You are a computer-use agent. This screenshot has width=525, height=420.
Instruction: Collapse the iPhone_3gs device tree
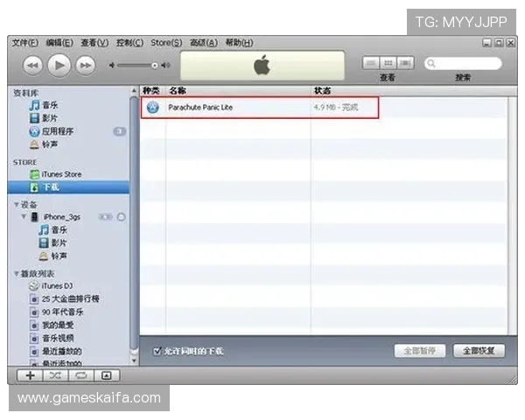24,216
